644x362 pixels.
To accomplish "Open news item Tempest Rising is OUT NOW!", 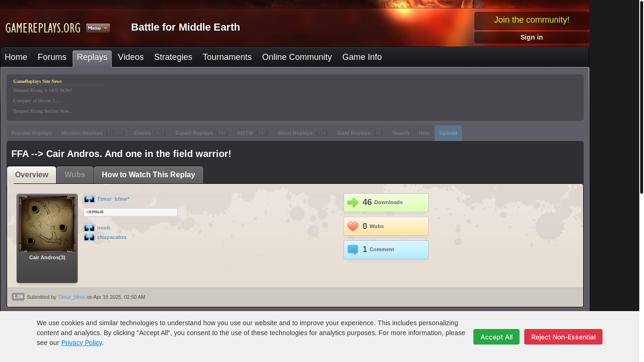I will [x=42, y=90].
